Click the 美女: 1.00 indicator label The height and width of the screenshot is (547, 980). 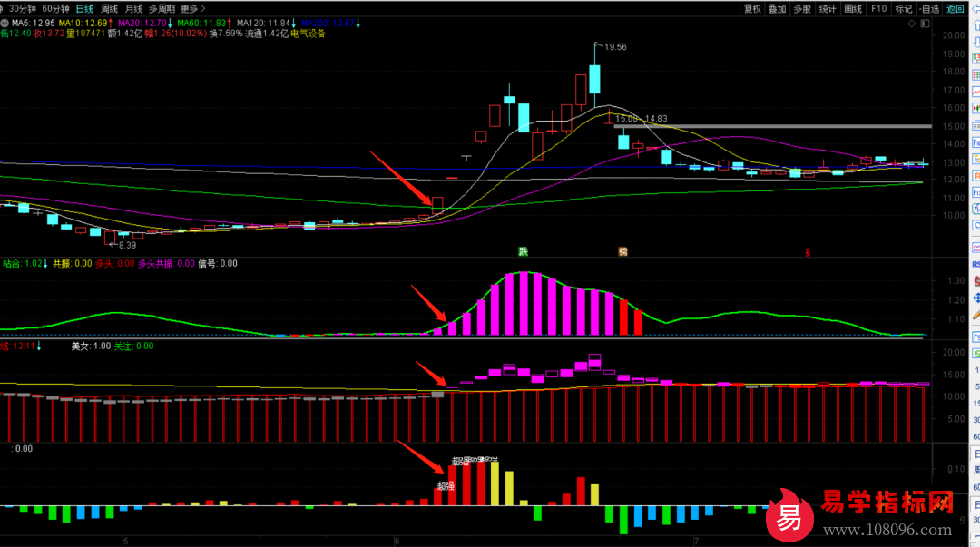(x=91, y=347)
